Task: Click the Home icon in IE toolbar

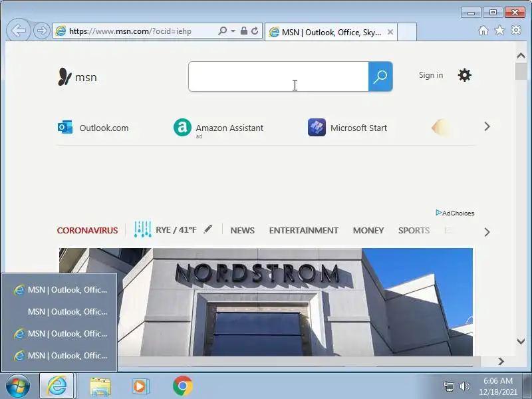Action: tap(483, 31)
